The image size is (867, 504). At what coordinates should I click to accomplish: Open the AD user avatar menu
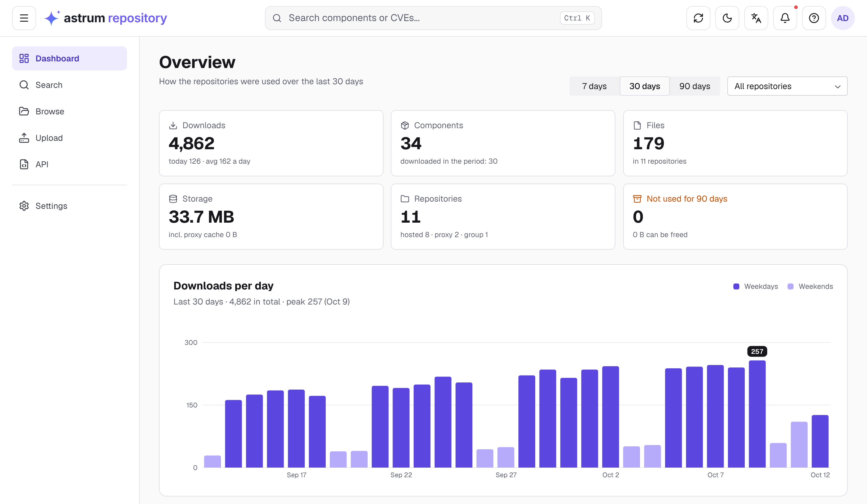pyautogui.click(x=843, y=18)
